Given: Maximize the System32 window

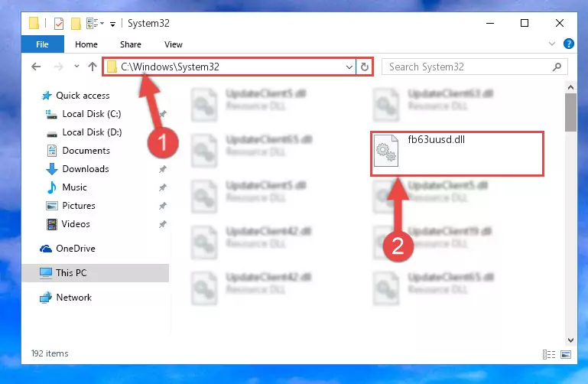Looking at the screenshot, I should 525,23.
